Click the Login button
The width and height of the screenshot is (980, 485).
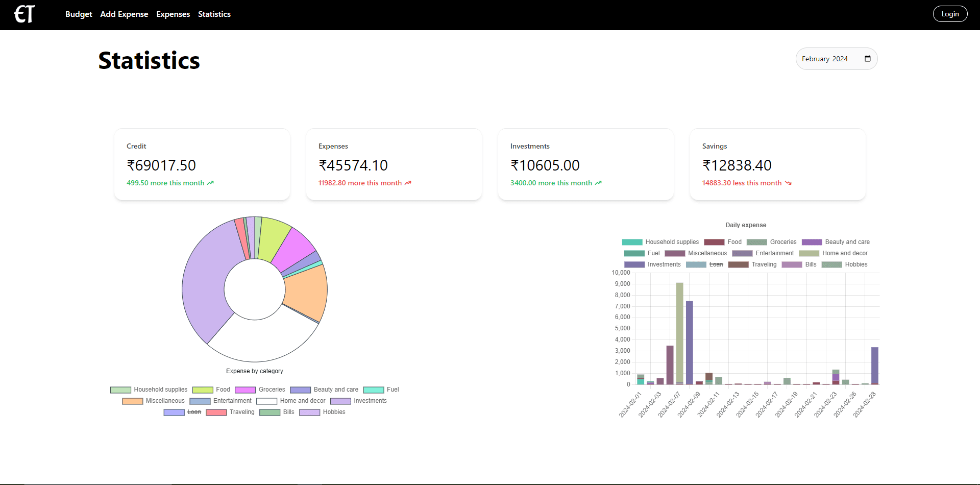click(x=950, y=14)
